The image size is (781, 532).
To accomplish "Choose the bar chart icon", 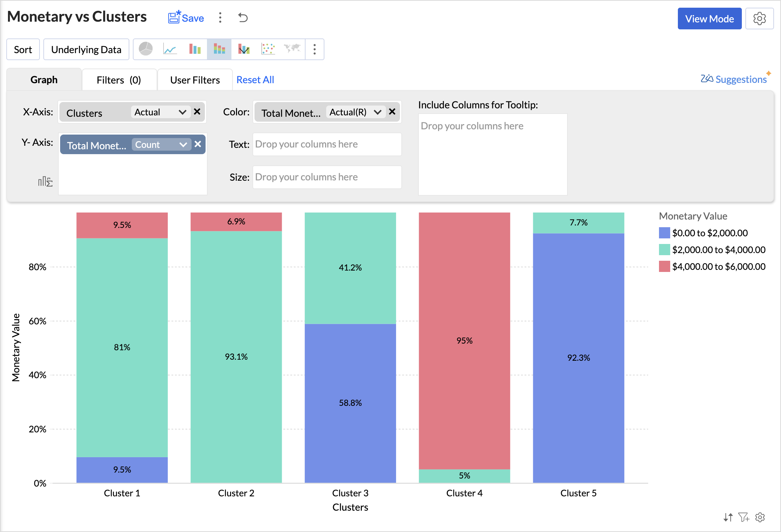I will (x=195, y=49).
